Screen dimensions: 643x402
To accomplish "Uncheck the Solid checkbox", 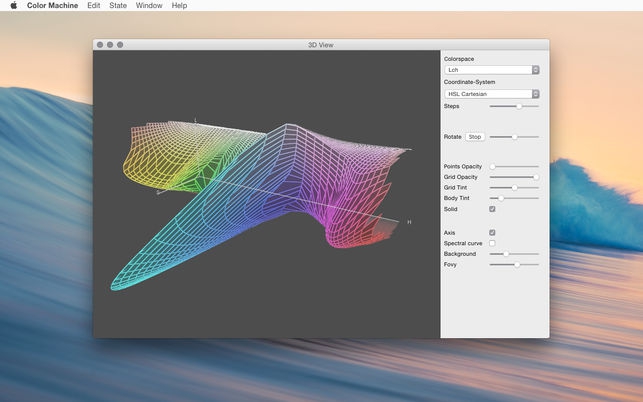I will click(x=492, y=209).
